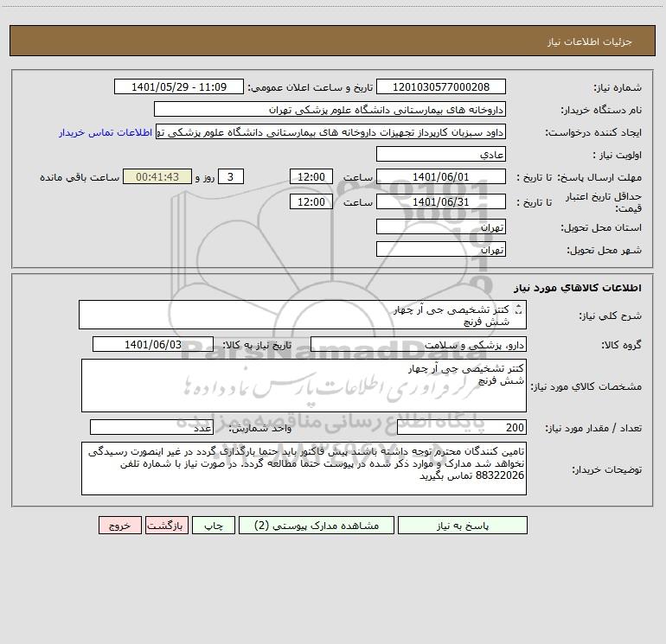Click تاریخ نیاز به کالا field 1401/06/03
The width and height of the screenshot is (666, 644).
[x=153, y=344]
